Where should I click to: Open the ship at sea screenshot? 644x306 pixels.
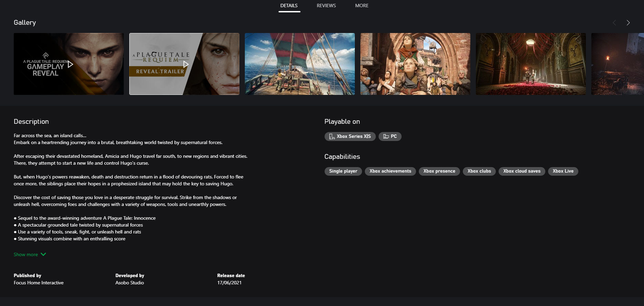pos(300,64)
